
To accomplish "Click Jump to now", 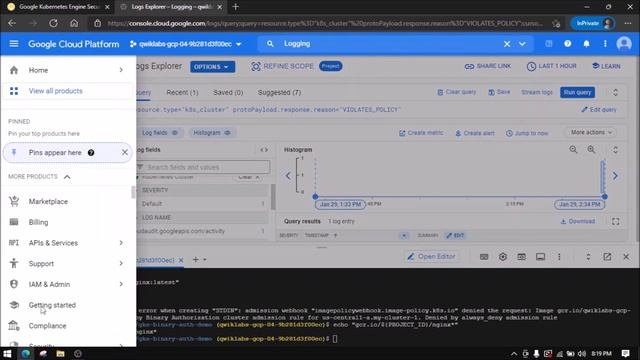I will tap(527, 133).
